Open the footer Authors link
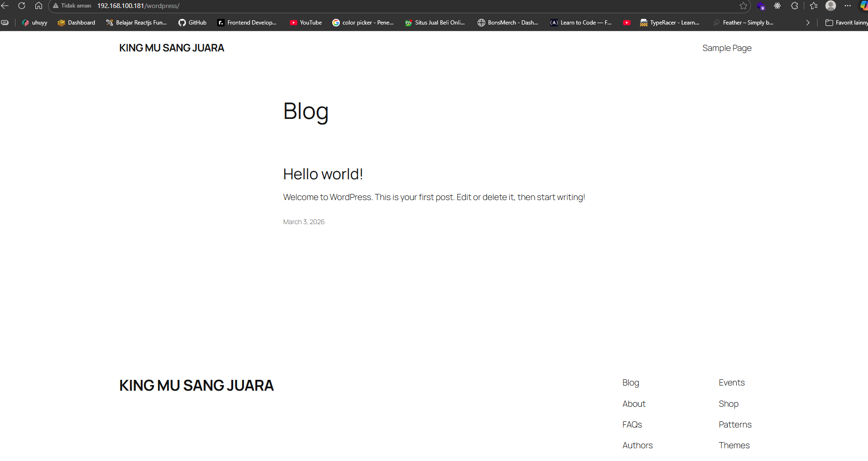Screen dimensions: 868x461 click(638, 445)
